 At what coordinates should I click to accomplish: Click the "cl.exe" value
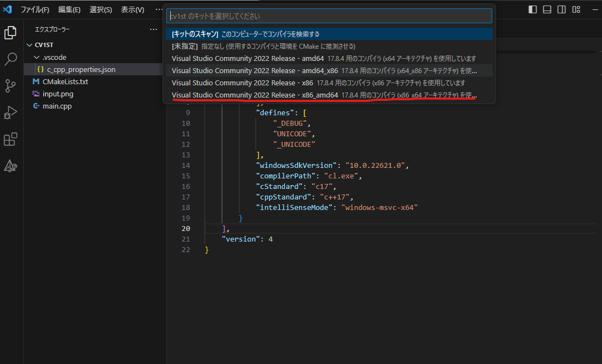(341, 176)
